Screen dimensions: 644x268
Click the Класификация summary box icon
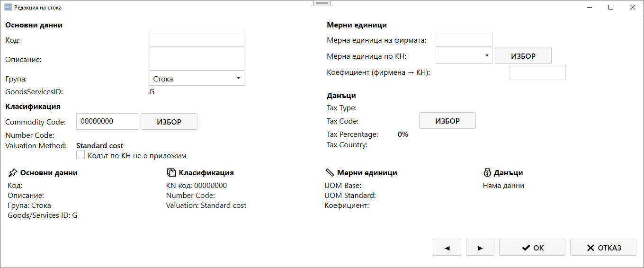[171, 173]
